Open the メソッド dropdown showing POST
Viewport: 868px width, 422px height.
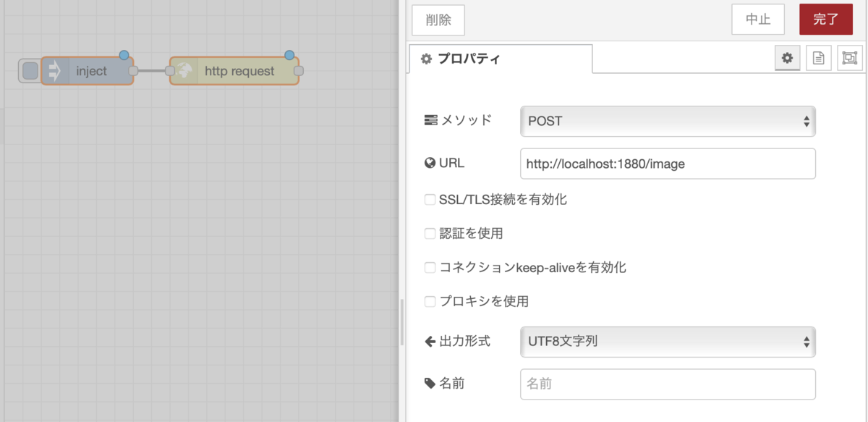tap(667, 121)
